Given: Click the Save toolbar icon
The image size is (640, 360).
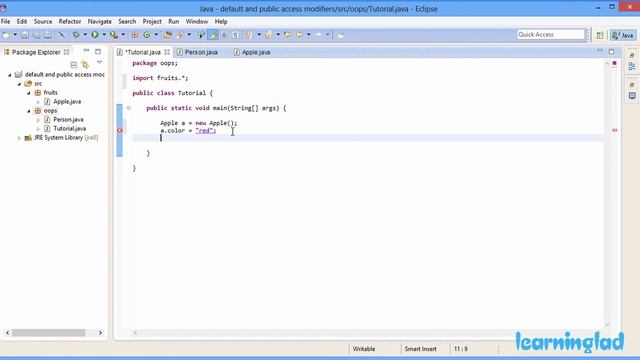Looking at the screenshot, I should (24, 35).
